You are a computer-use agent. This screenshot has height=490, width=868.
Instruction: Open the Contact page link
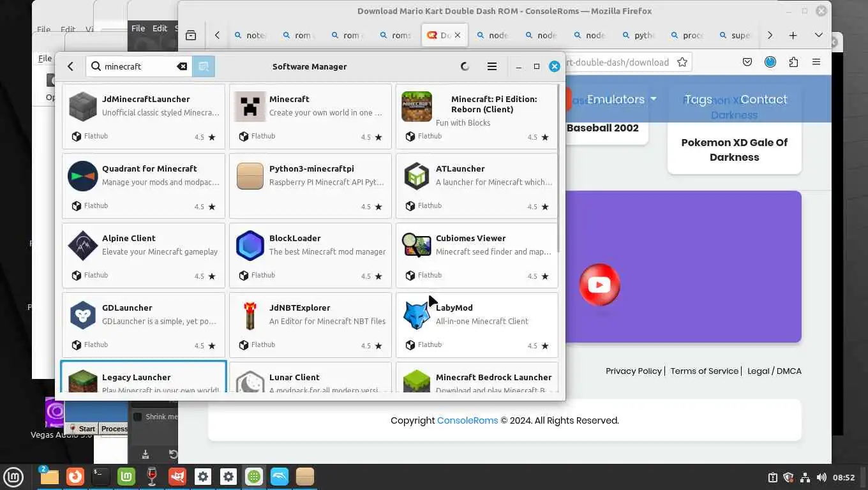[x=763, y=99]
